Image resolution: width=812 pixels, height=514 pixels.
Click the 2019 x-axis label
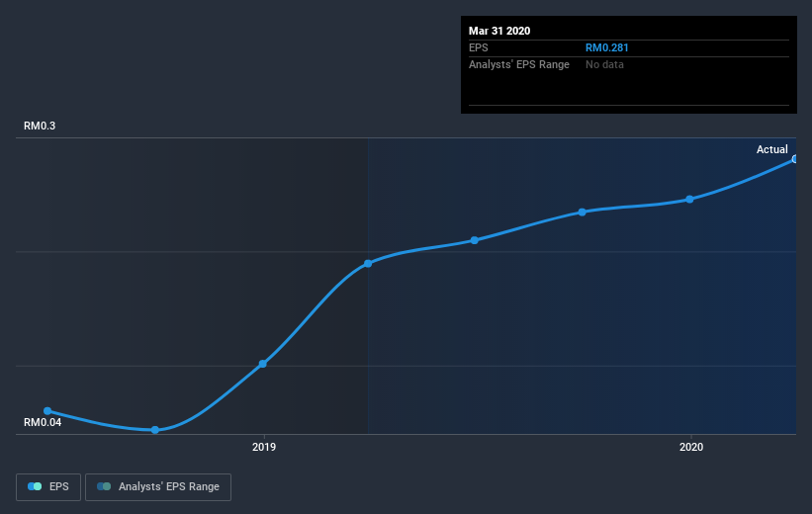pyautogui.click(x=264, y=447)
